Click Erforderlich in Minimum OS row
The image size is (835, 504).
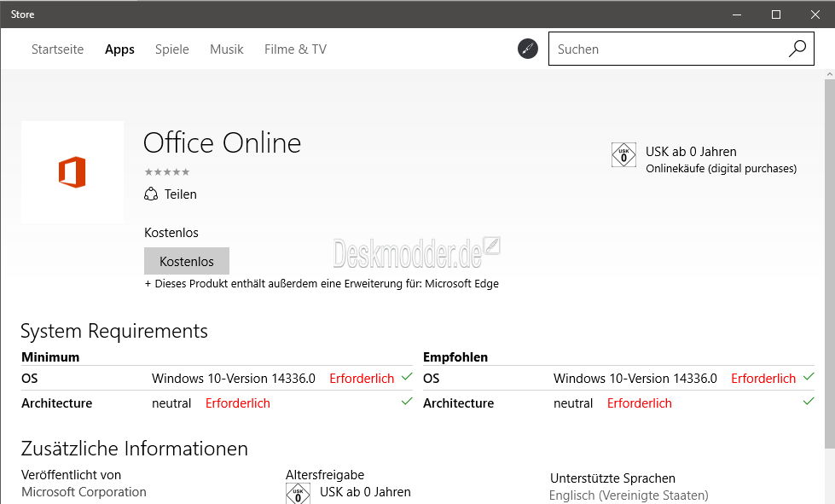[x=362, y=379]
